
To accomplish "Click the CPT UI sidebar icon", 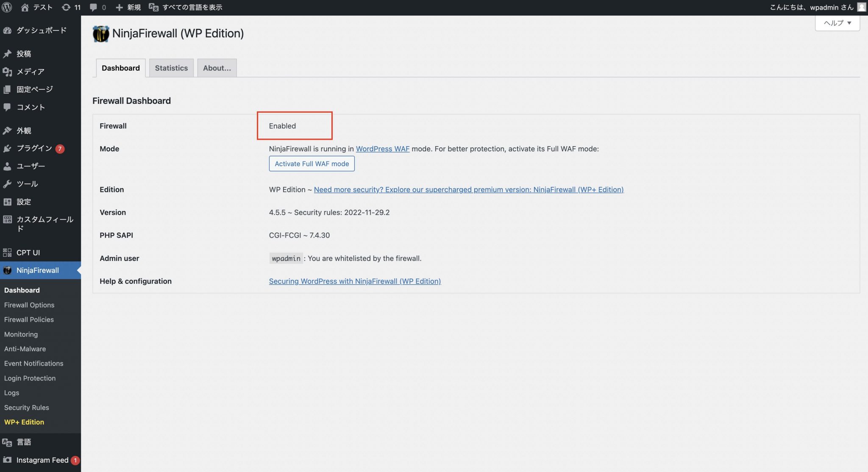I will (x=7, y=252).
